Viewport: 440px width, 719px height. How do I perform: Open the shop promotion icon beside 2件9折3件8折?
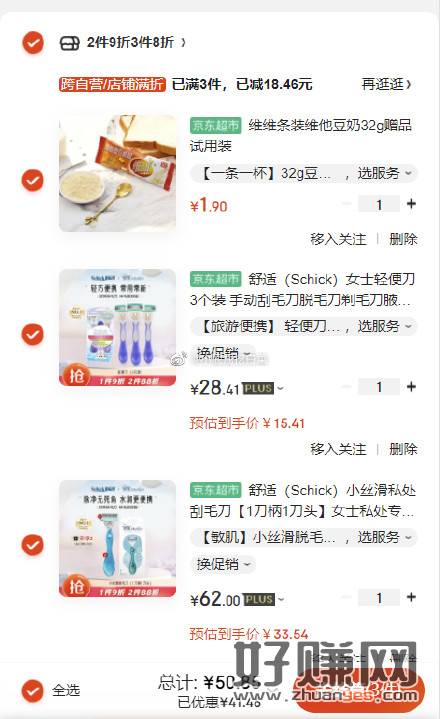70,43
